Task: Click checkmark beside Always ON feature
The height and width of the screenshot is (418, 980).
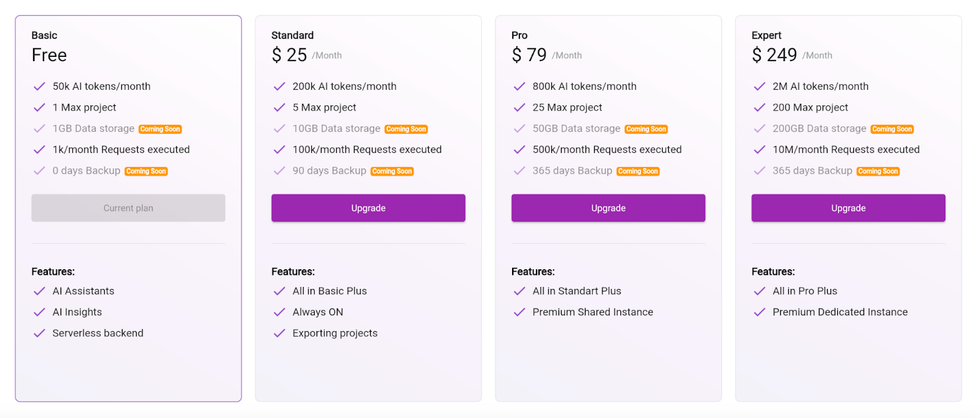Action: (279, 312)
